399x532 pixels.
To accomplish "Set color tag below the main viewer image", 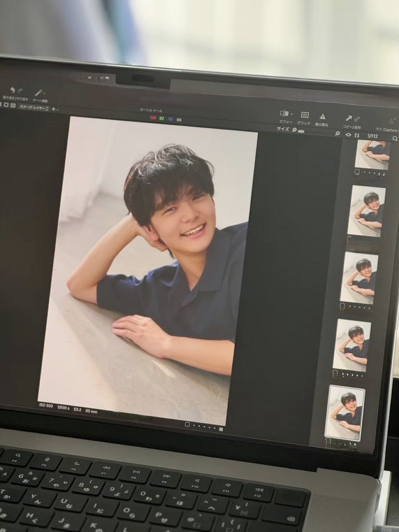I will pos(188,424).
